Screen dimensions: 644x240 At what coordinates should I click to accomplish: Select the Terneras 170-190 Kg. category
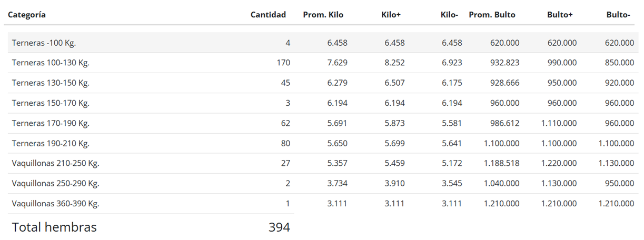coord(51,123)
